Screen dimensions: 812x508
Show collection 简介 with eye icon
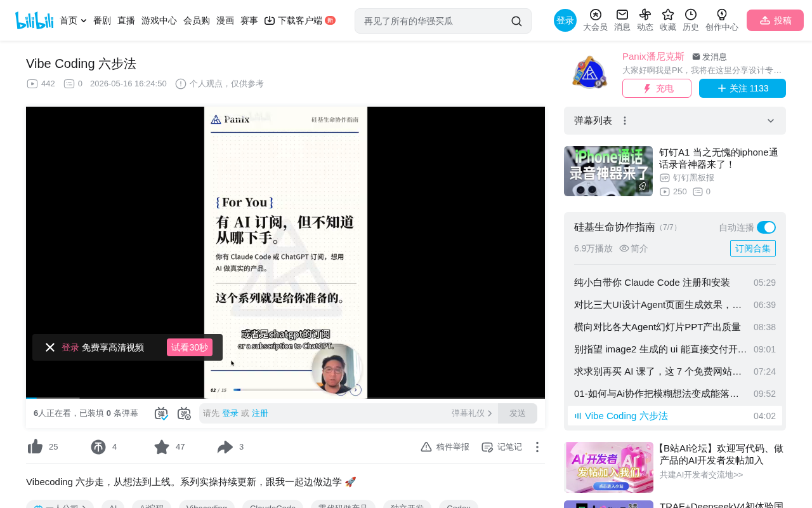[x=634, y=248]
